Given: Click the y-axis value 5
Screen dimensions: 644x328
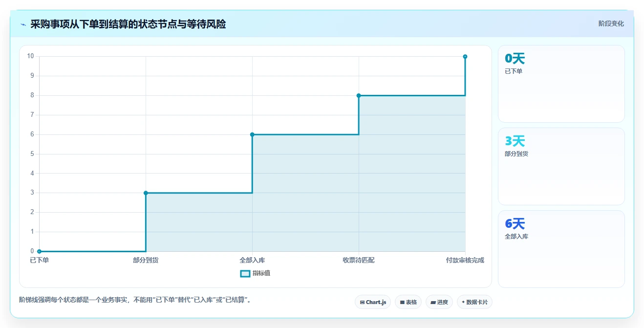Looking at the screenshot, I should (x=32, y=154).
